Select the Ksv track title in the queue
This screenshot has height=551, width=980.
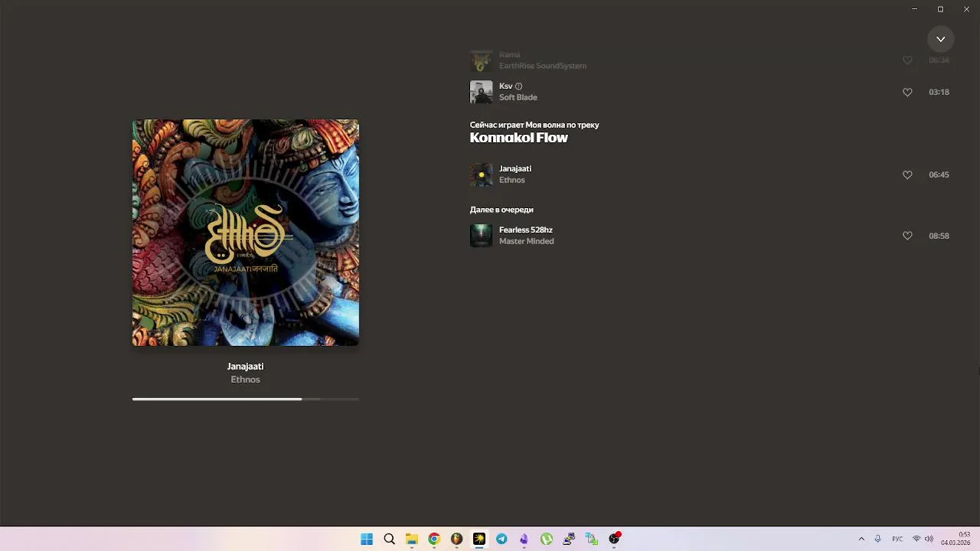[505, 86]
